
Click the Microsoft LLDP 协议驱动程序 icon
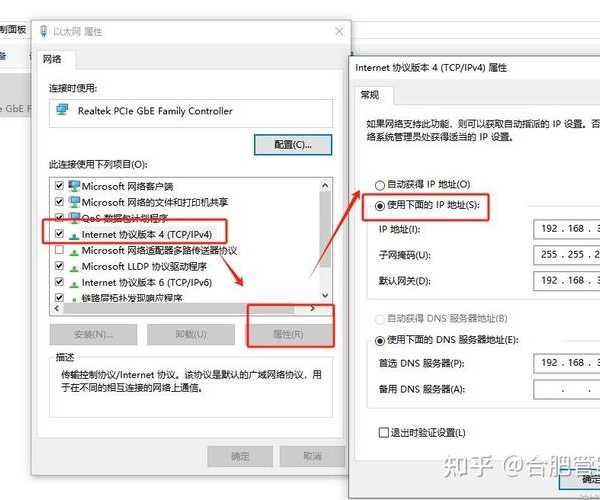tap(74, 267)
